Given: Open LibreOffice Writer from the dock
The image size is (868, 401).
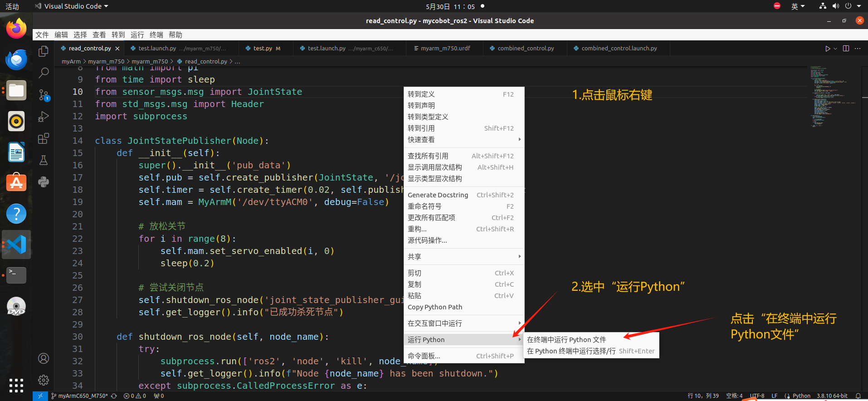Looking at the screenshot, I should (x=16, y=152).
